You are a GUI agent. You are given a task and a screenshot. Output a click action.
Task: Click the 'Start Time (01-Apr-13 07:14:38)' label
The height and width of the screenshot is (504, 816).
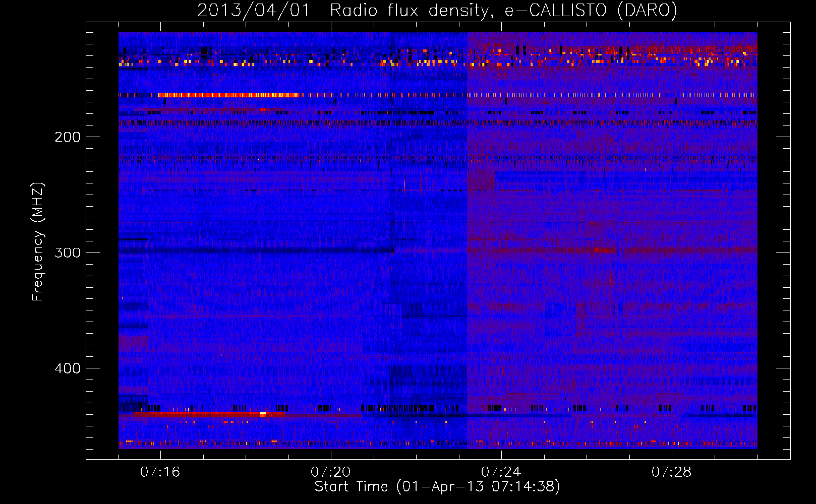[x=437, y=487]
